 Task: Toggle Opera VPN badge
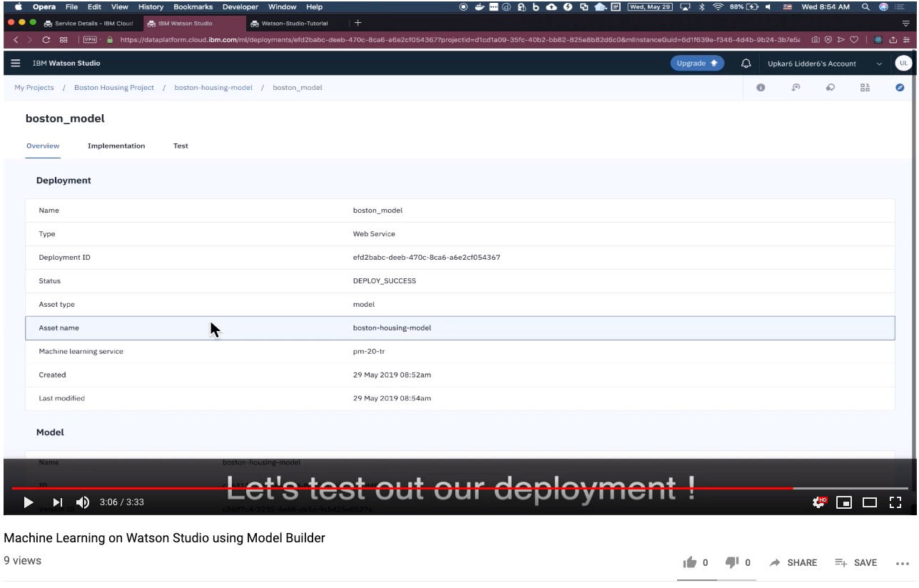point(91,40)
